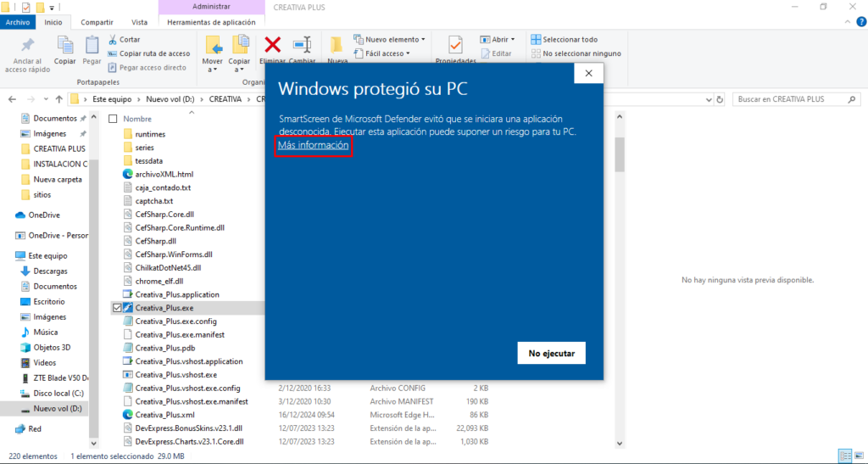
Task: Click Copiar ruta de acceso
Action: (x=149, y=53)
